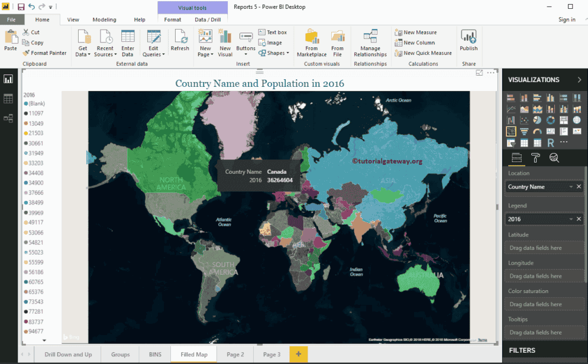Select the Map globe visualization icon
The image size is (588, 364).
(x=577, y=120)
